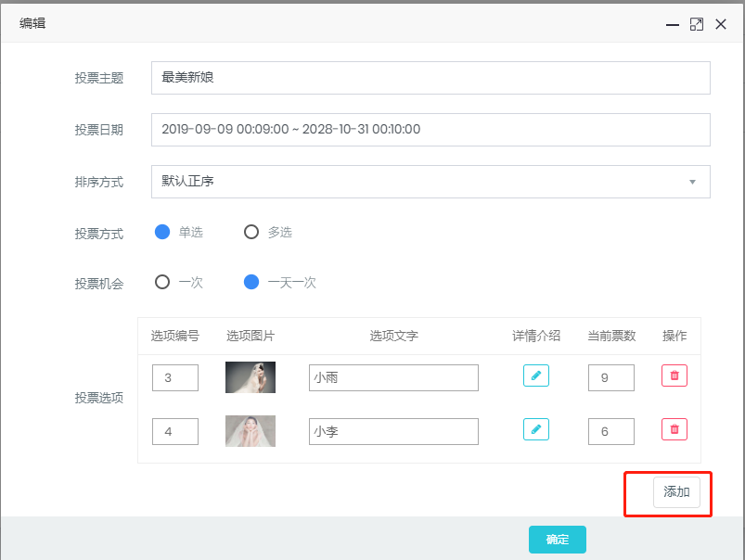The width and height of the screenshot is (745, 560).
Task: Click vote count field showing 6
Action: tap(611, 431)
